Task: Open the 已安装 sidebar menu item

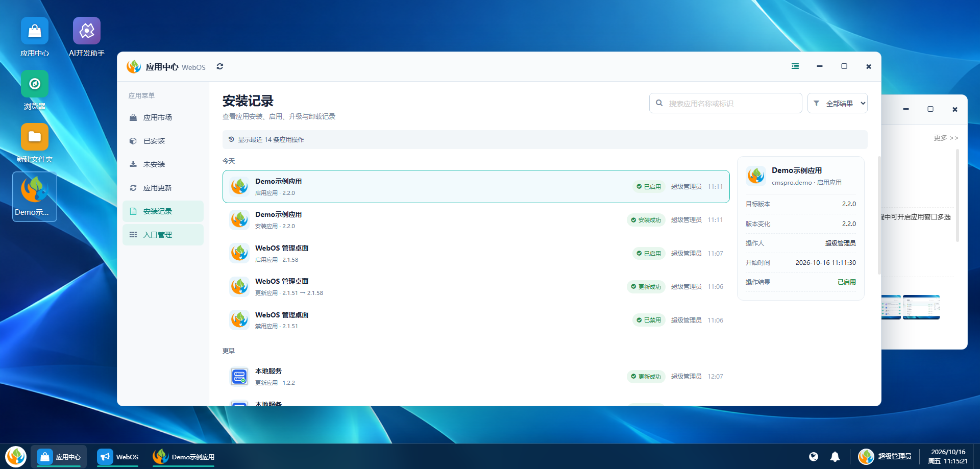Action: coord(163,141)
